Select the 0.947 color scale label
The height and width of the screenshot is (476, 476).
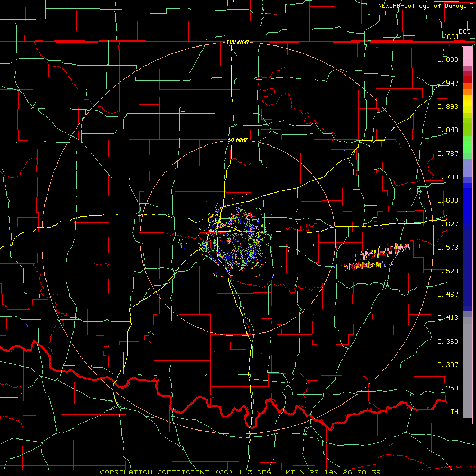point(448,83)
